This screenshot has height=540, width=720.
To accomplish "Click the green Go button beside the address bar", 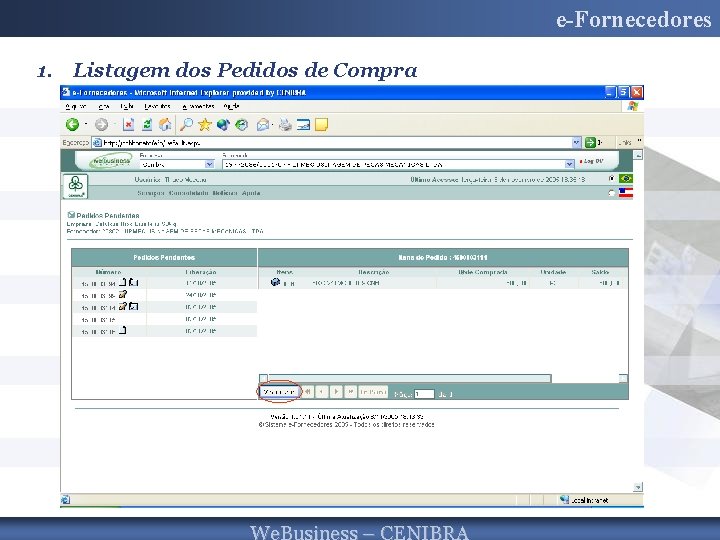I will 590,143.
